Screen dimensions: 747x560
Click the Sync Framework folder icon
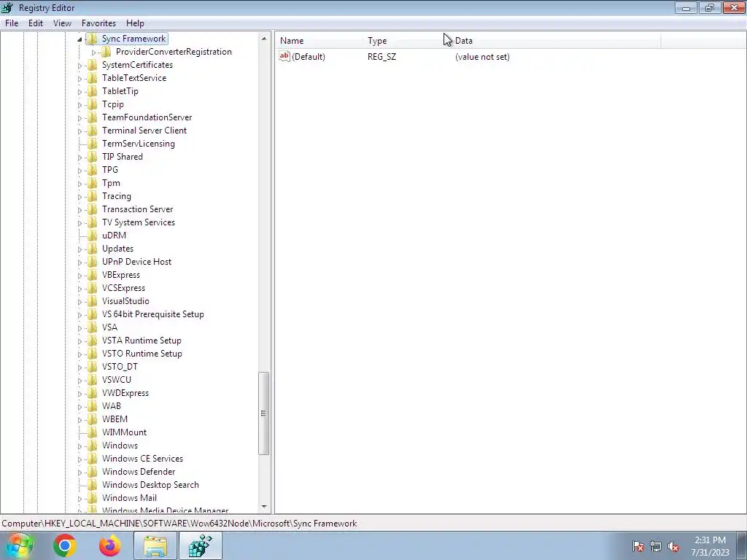pyautogui.click(x=92, y=39)
